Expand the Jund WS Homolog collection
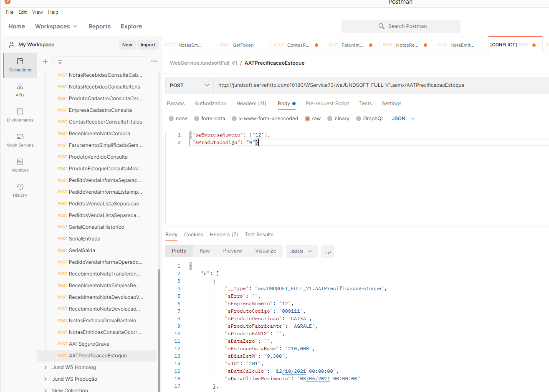 click(46, 367)
